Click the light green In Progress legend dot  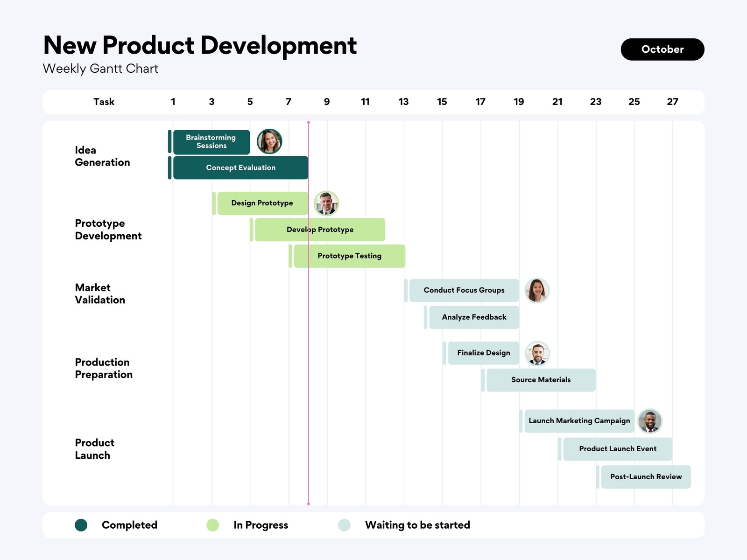[213, 525]
